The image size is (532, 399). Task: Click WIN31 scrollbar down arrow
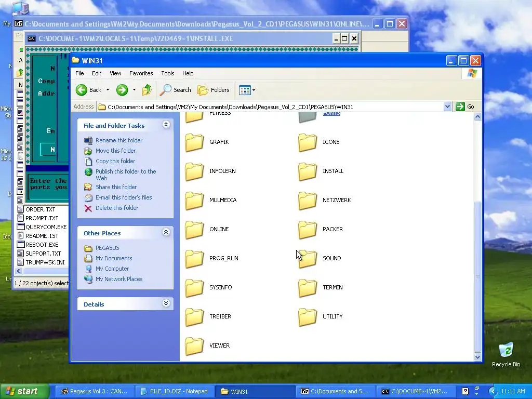click(477, 357)
